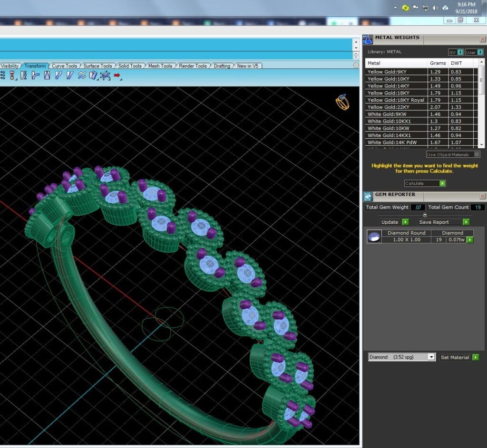Click the metal list scroll-up arrow
This screenshot has width=487, height=448.
(481, 62)
